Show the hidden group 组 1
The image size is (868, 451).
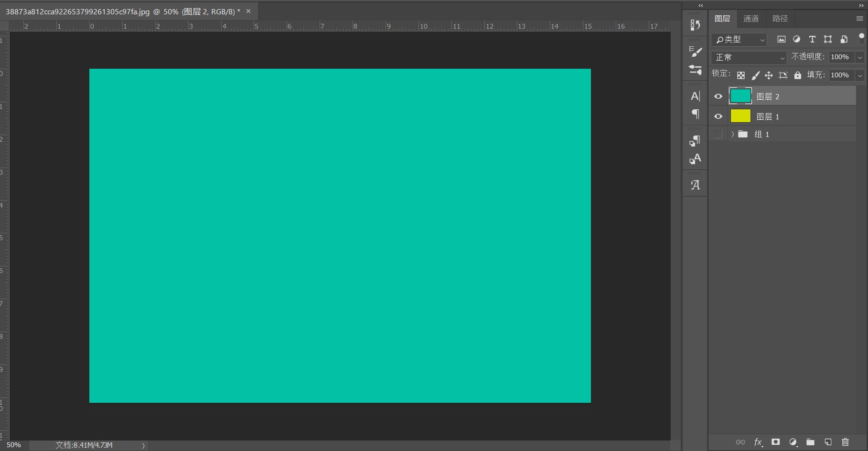coord(718,134)
